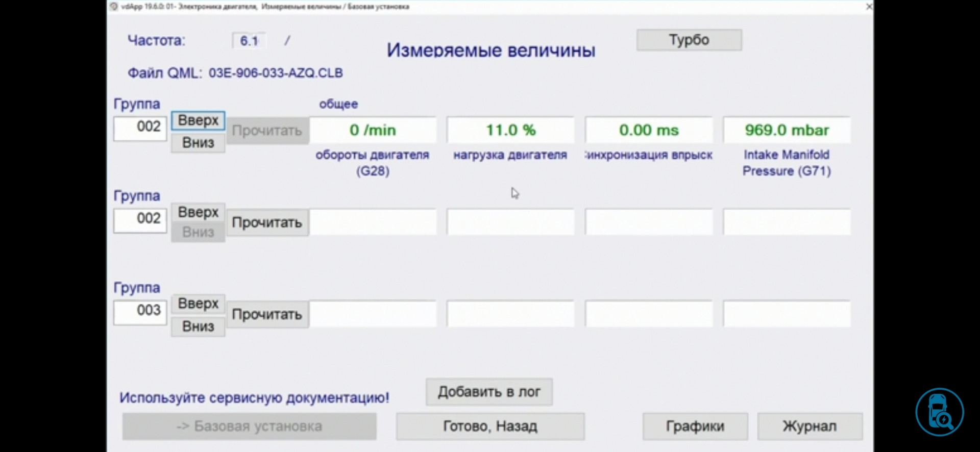
Task: Click the first empty field of group 003
Action: click(x=373, y=314)
